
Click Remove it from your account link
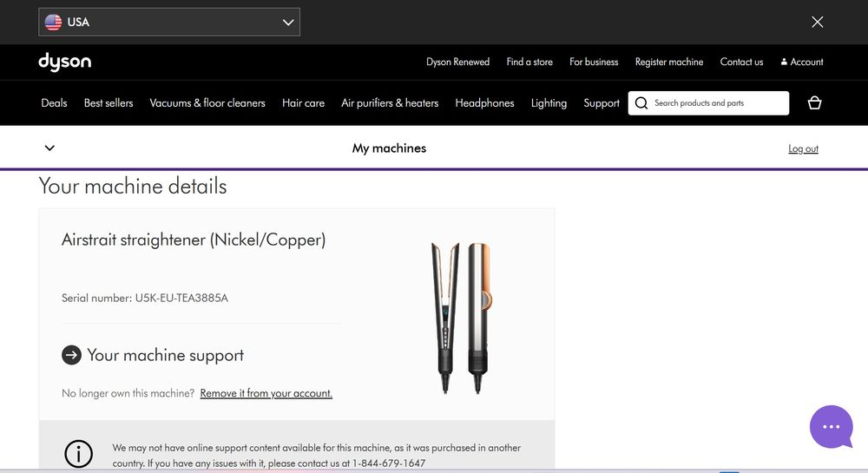(266, 393)
